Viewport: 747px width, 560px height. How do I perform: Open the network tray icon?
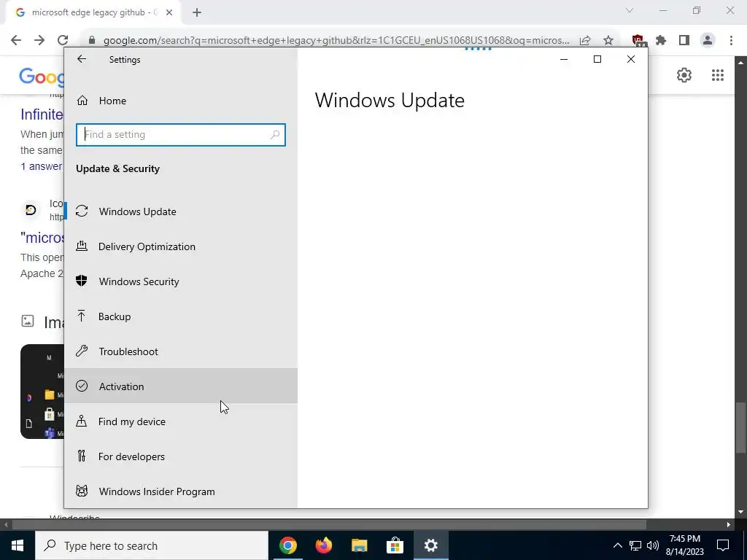tap(635, 545)
